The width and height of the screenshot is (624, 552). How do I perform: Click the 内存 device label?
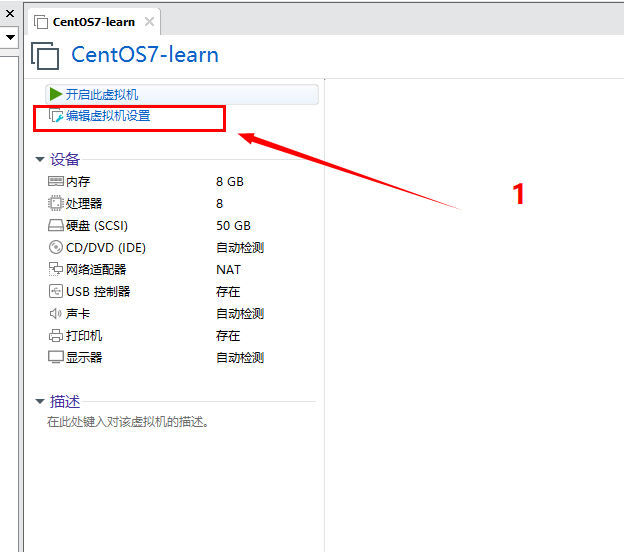coord(78,182)
